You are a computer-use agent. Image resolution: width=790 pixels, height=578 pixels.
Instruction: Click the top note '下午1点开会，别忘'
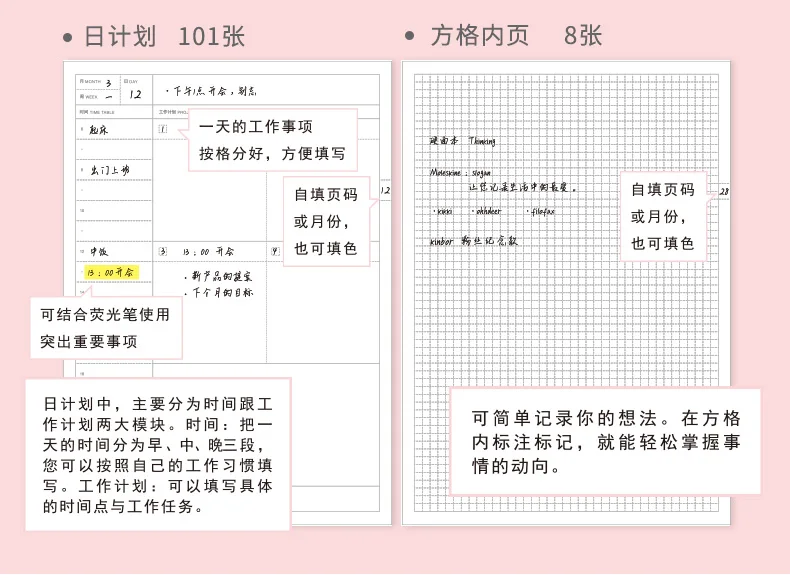(x=211, y=91)
